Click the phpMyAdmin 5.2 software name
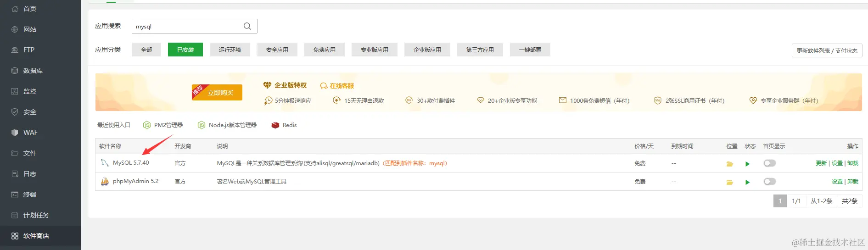The width and height of the screenshot is (868, 250). pyautogui.click(x=135, y=181)
